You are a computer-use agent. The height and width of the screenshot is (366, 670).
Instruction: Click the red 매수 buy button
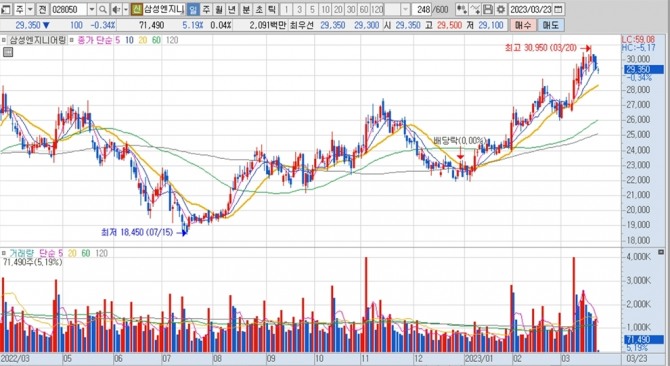click(523, 25)
